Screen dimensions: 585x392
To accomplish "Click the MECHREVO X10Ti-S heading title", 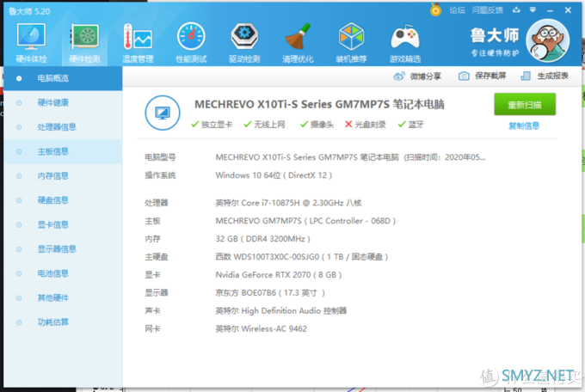I will coord(319,104).
